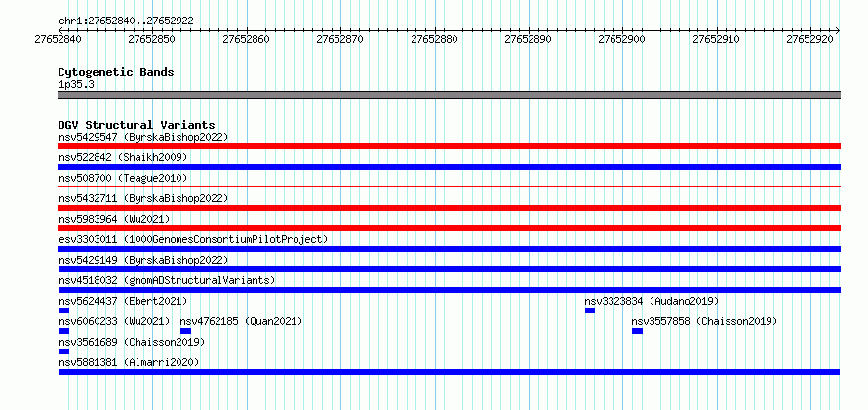Click ruler position 27652900
The width and height of the screenshot is (868, 410).
click(622, 39)
